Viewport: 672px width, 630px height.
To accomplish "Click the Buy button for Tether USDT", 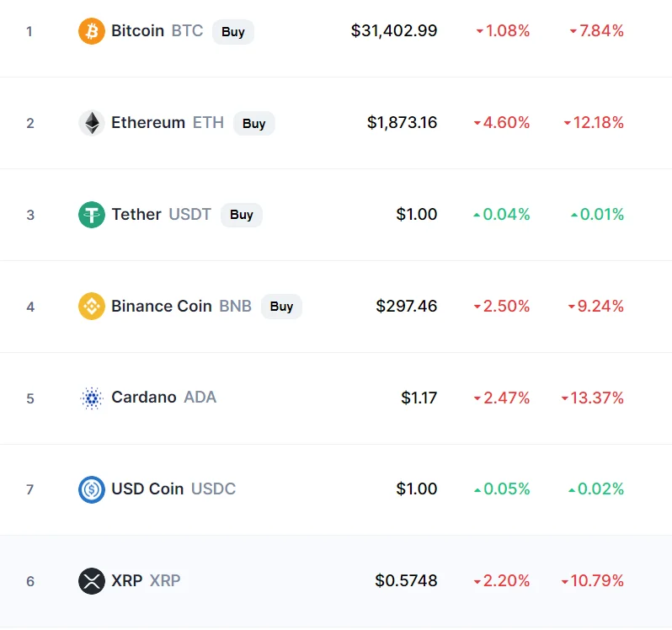I will point(242,215).
